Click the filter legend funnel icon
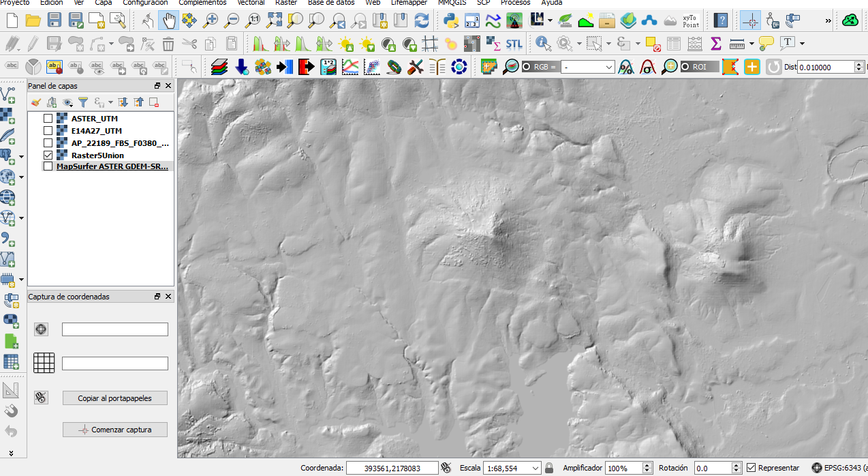Viewport: 868px width, 476px height. tap(83, 102)
